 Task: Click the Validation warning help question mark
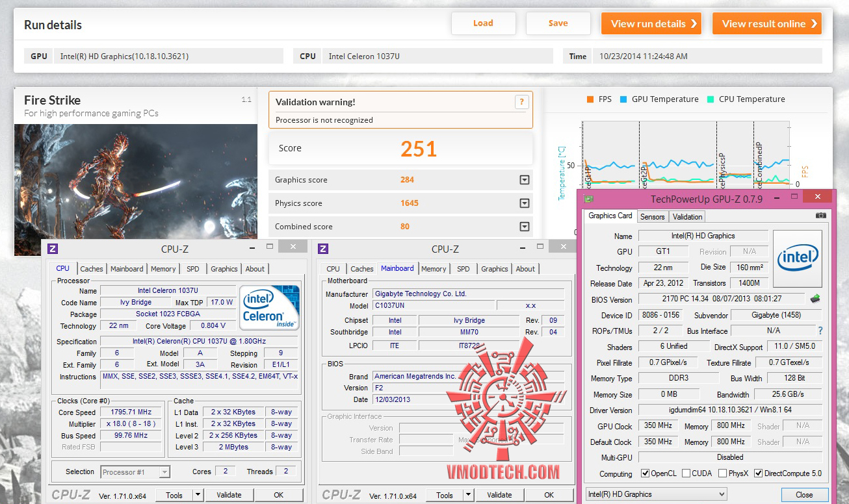point(521,101)
